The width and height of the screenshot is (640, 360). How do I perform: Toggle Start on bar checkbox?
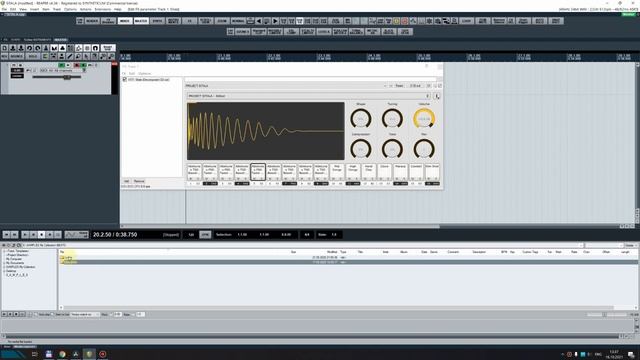pyautogui.click(x=53, y=315)
